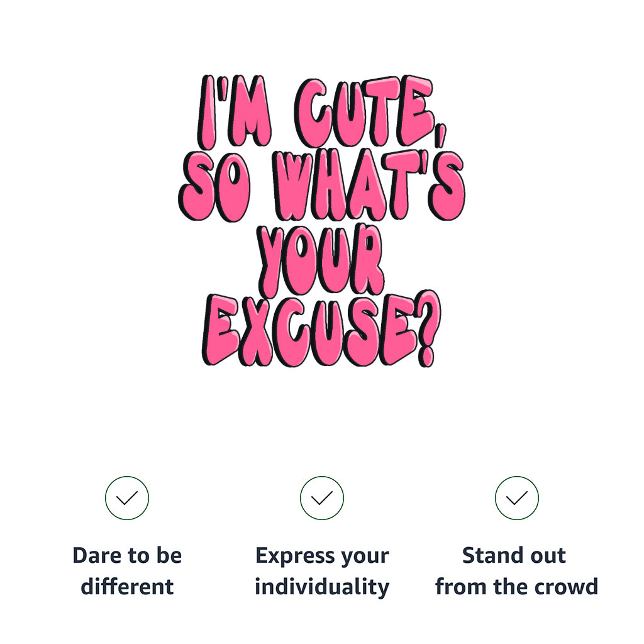The image size is (644, 644).
Task: Click the pink word I'M
Action: (234, 112)
